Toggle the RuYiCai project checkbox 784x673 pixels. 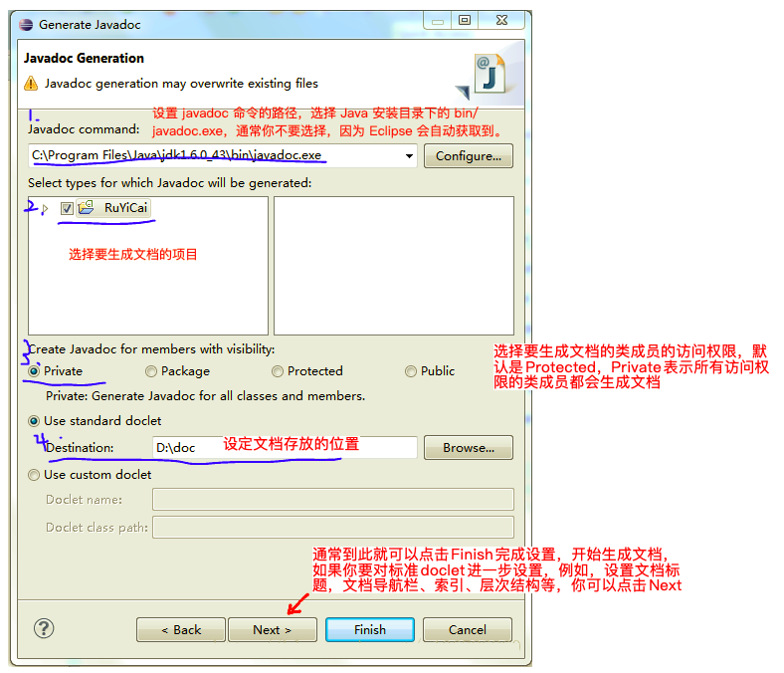pyautogui.click(x=67, y=208)
